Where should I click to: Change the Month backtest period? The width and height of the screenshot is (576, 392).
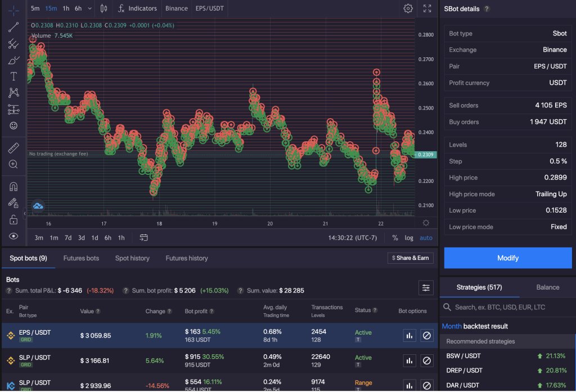[x=452, y=327]
